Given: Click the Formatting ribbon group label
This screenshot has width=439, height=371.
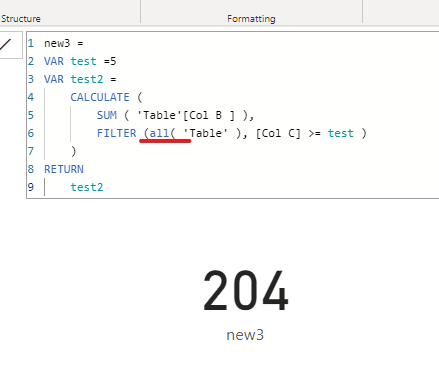Looking at the screenshot, I should click(x=251, y=19).
